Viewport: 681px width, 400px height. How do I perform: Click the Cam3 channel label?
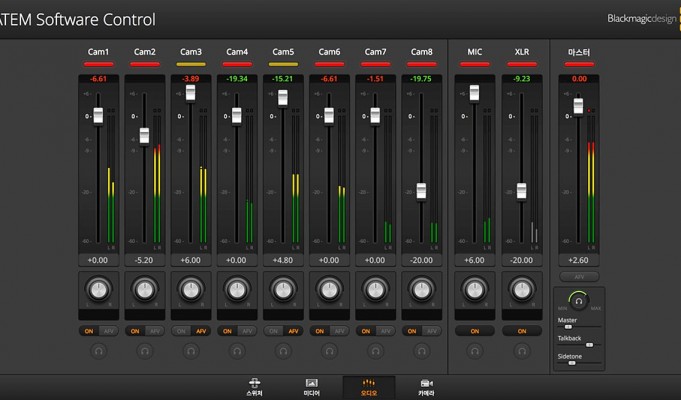[x=191, y=52]
